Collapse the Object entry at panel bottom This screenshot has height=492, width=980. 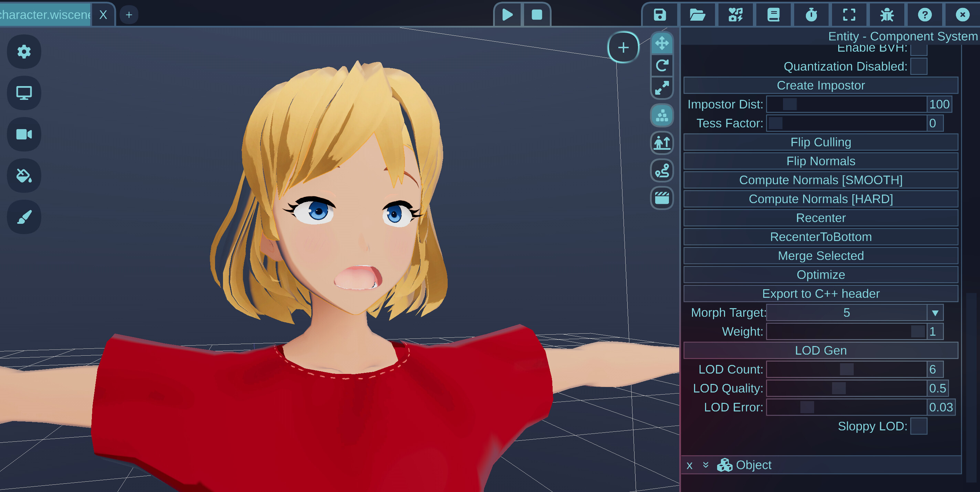coord(706,464)
